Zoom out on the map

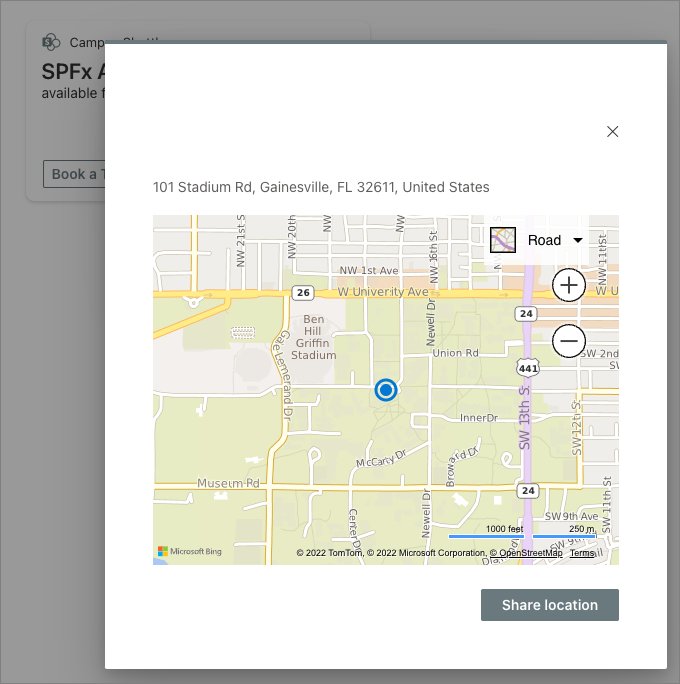coord(569,341)
